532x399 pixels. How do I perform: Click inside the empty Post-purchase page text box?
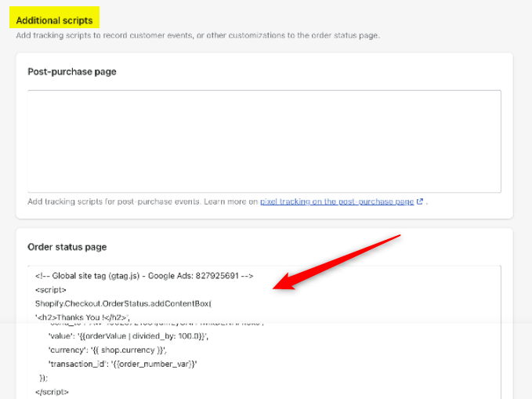pyautogui.click(x=264, y=141)
